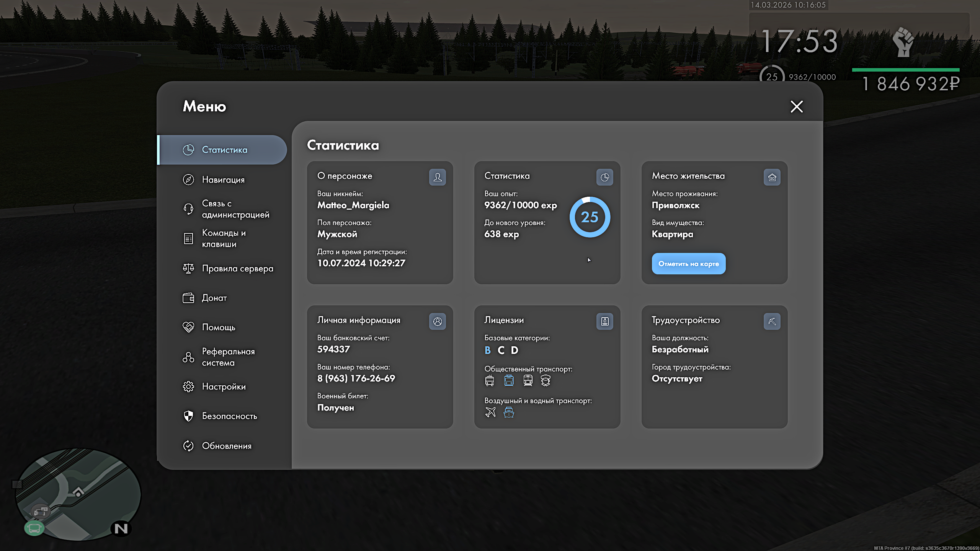The height and width of the screenshot is (551, 980).
Task: Click the pie chart icon in Статистика card
Action: 604,177
